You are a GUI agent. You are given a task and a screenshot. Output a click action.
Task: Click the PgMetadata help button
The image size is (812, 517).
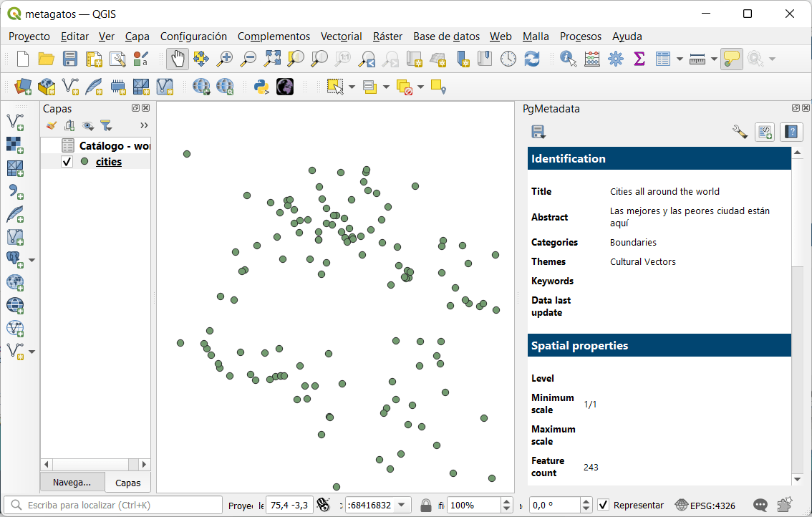[x=792, y=132]
